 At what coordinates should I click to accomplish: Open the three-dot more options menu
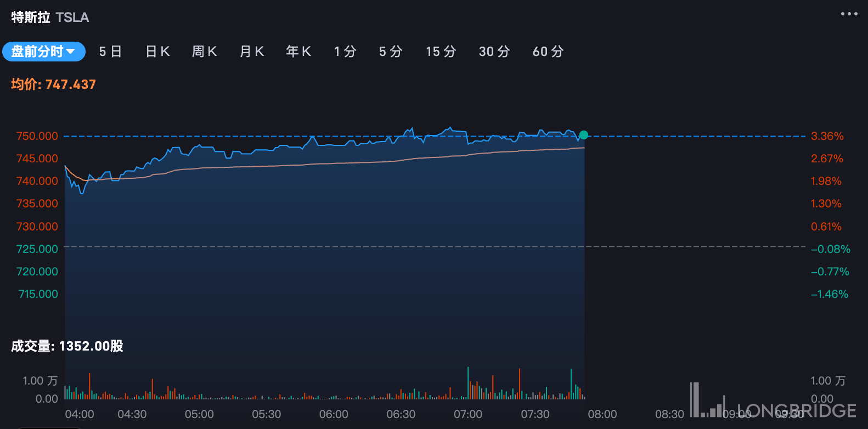click(x=849, y=14)
